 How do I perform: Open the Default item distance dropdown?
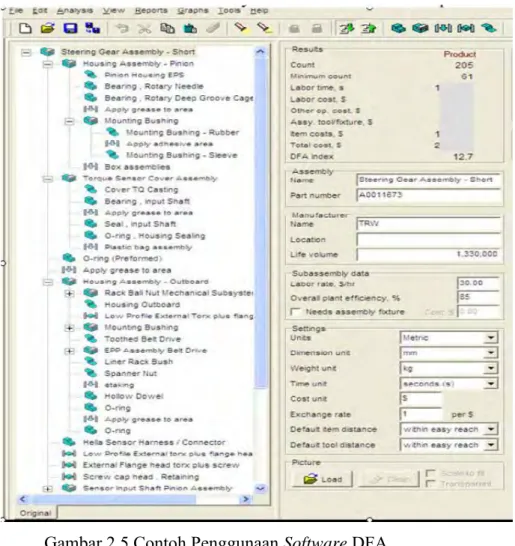[491, 429]
